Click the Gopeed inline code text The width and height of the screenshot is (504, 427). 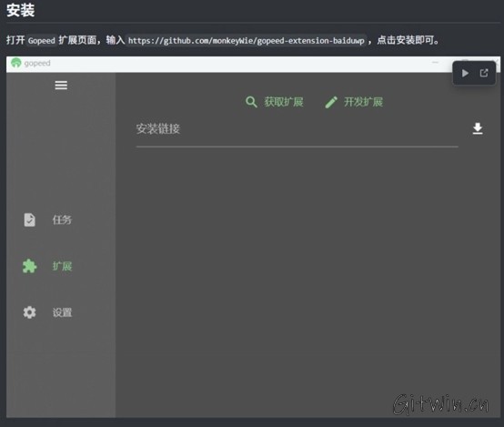(42, 41)
